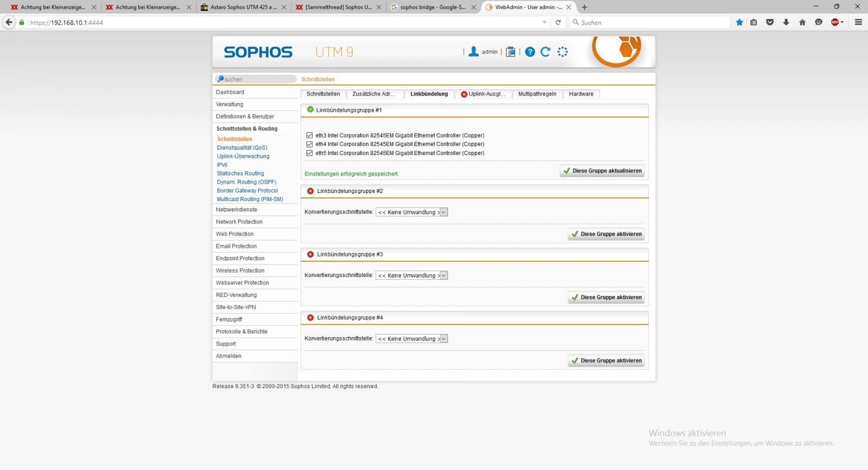Image resolution: width=868 pixels, height=470 pixels.
Task: Click the browser Suchen search box
Action: tap(649, 22)
